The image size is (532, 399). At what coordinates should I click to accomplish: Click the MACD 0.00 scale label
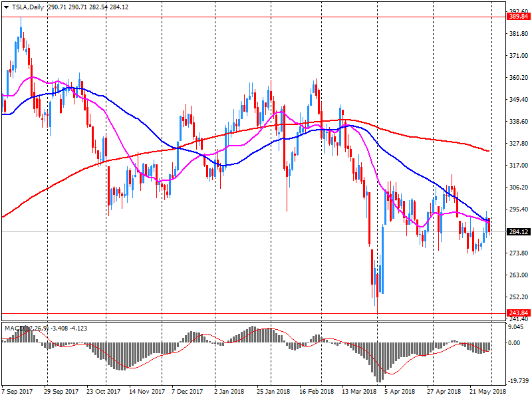pyautogui.click(x=515, y=343)
